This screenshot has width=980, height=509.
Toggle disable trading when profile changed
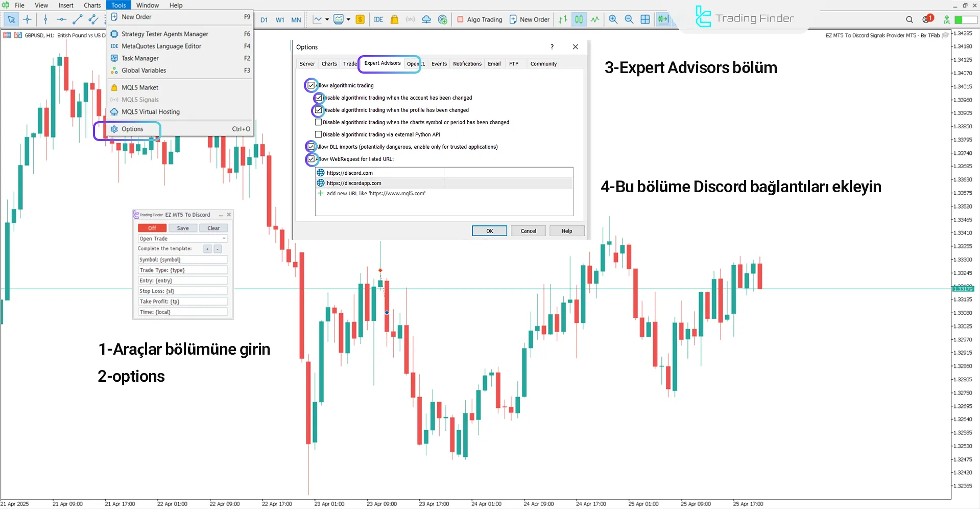[x=318, y=110]
